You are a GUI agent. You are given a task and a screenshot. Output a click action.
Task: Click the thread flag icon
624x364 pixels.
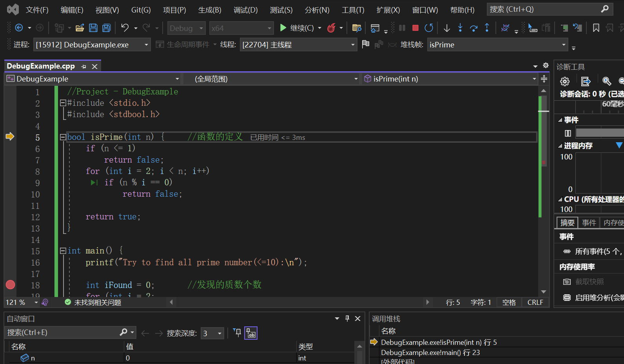[x=366, y=44]
